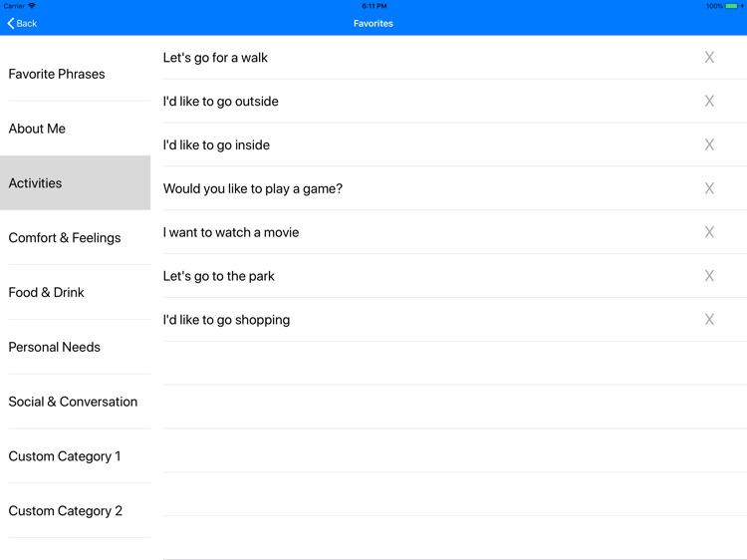Select the About Me category
This screenshot has width=747, height=560.
76,129
